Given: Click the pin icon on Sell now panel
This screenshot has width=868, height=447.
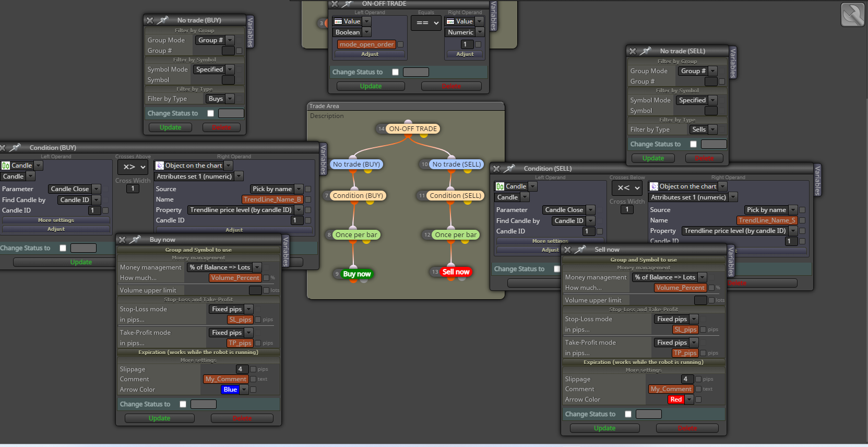Looking at the screenshot, I should 580,250.
